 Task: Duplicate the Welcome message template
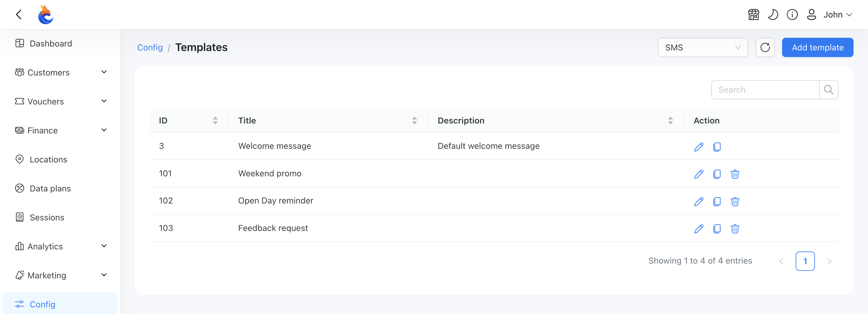(x=717, y=147)
